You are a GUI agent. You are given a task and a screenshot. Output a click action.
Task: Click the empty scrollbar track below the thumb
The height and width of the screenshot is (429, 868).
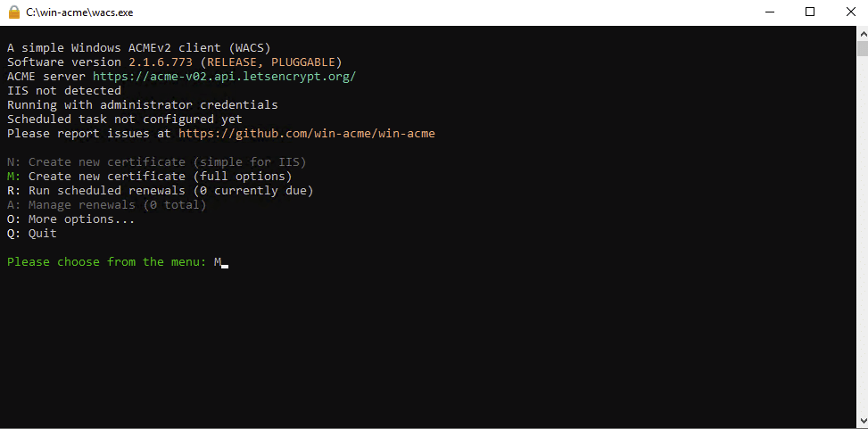(863, 235)
